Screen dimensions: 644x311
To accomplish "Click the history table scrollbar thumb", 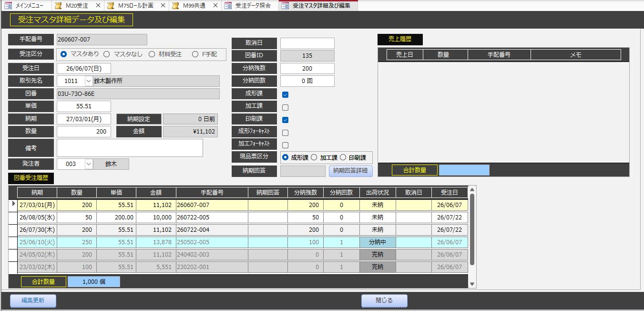I will pos(472,229).
